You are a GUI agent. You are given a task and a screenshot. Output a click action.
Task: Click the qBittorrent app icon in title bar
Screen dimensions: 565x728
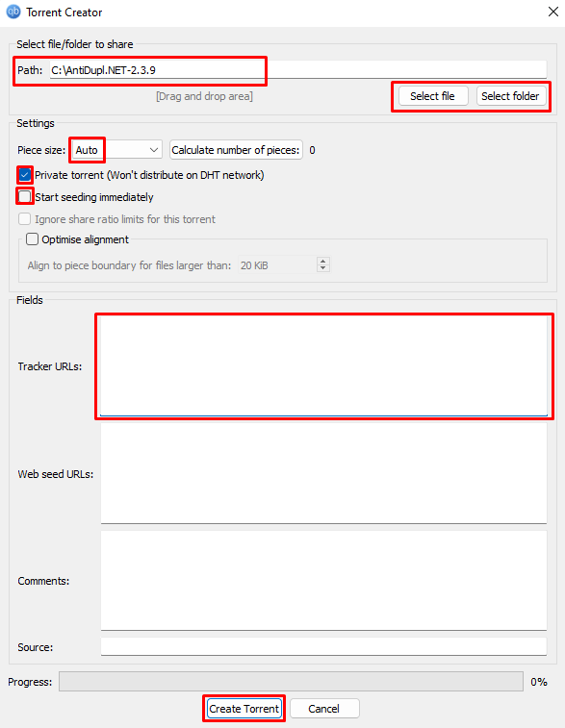point(13,12)
